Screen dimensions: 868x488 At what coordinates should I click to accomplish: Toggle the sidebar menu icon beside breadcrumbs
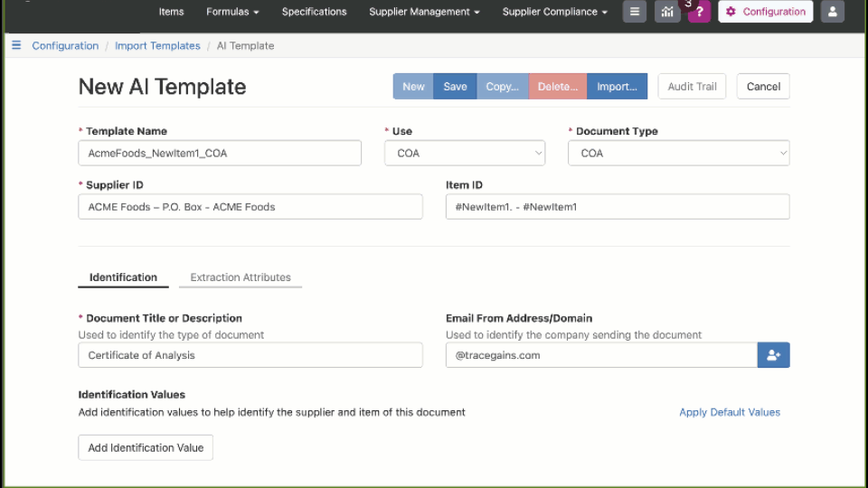(x=16, y=45)
